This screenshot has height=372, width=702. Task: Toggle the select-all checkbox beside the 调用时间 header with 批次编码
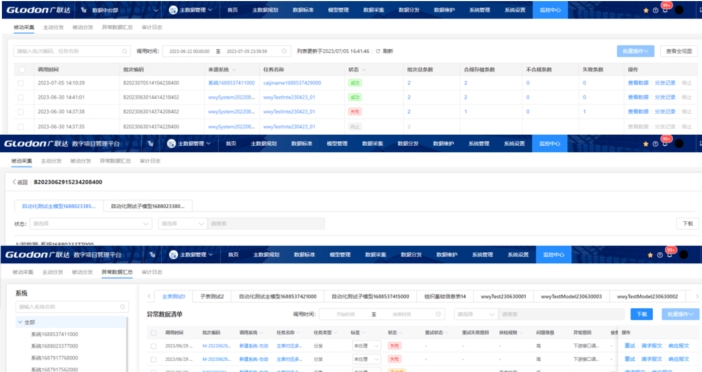click(22, 70)
